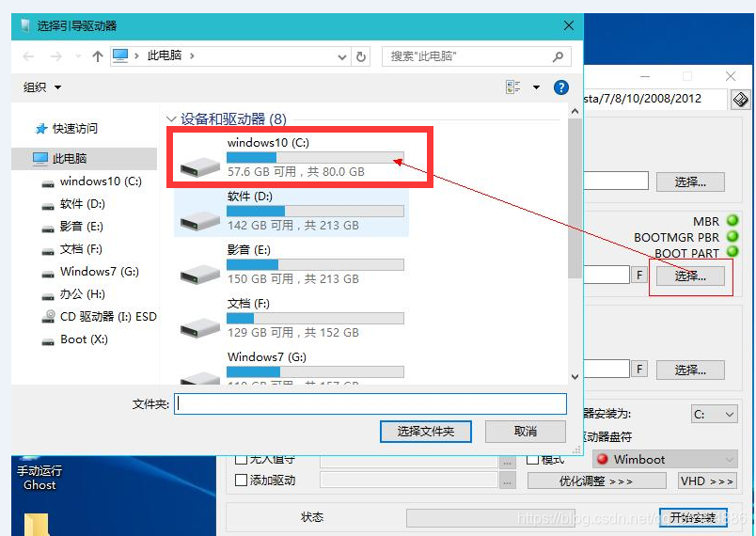Change the view layout icon

click(x=512, y=87)
